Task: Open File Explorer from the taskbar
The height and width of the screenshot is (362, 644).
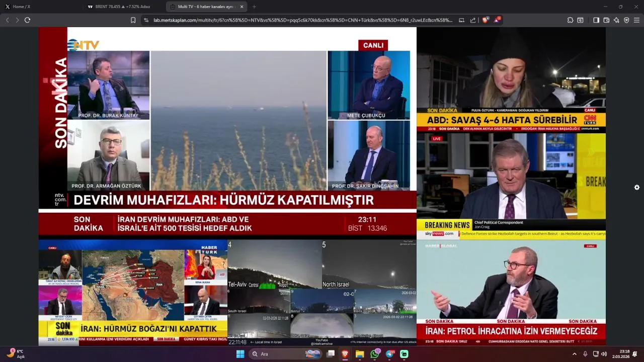Action: pos(360,354)
